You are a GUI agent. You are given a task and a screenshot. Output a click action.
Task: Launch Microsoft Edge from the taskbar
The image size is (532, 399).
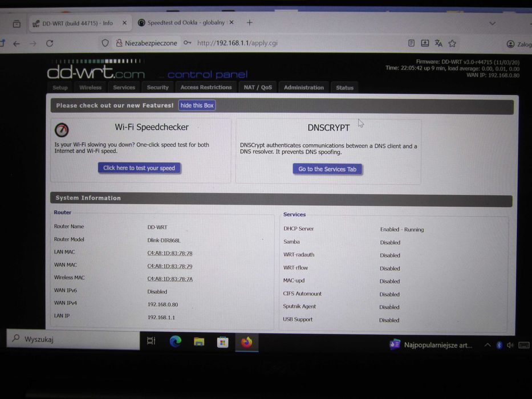pos(176,341)
